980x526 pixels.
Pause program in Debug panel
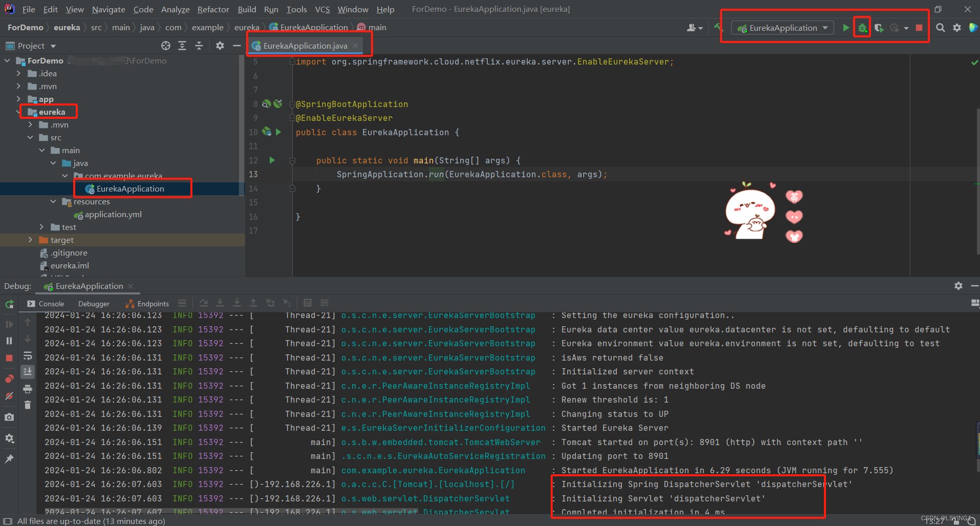[x=9, y=341]
